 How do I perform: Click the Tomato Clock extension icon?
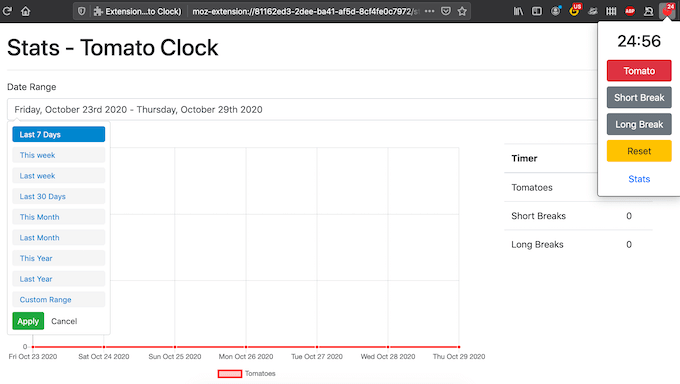coord(668,10)
